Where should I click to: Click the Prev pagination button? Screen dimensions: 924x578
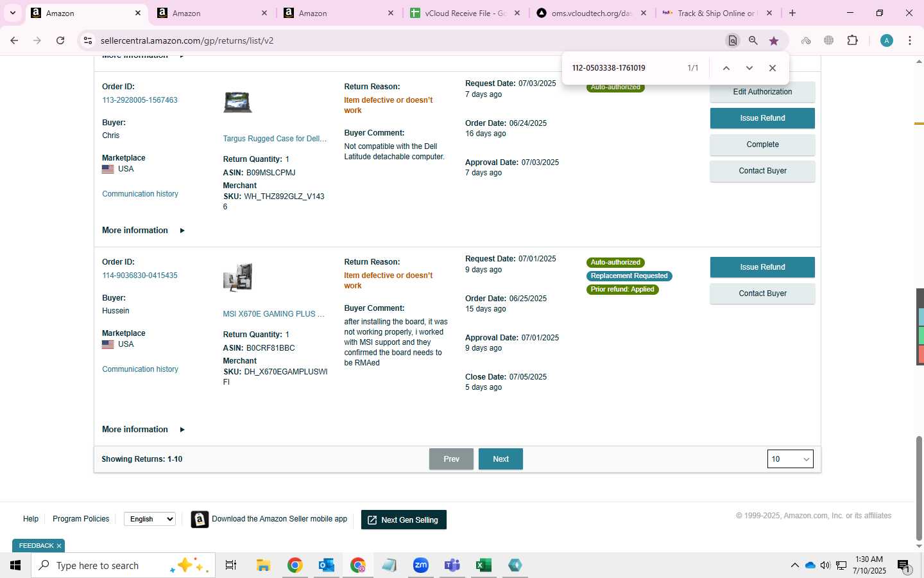tap(451, 459)
